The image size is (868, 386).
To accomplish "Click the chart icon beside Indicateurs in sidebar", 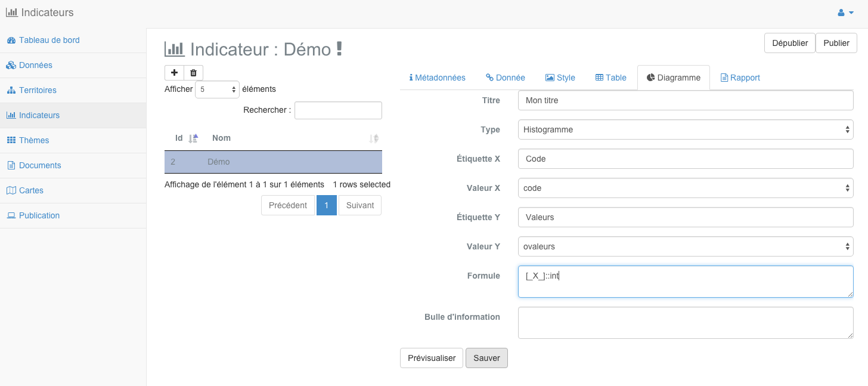I will pos(11,115).
